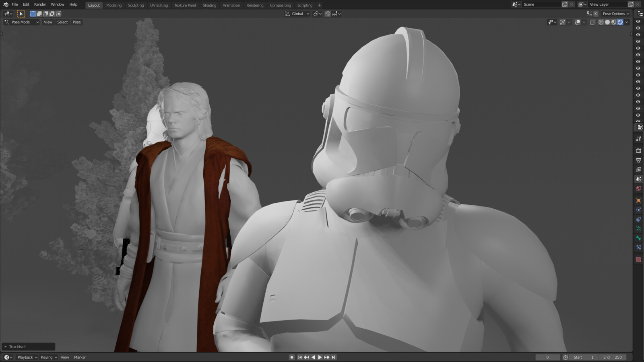This screenshot has height=362, width=644.
Task: Open the Armature object data tab
Action: [x=638, y=229]
